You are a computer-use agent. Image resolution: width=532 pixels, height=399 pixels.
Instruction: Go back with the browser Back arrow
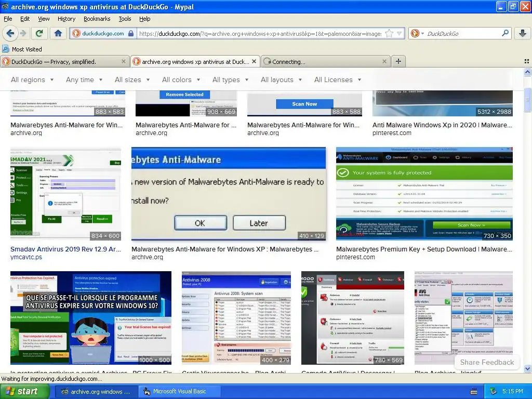(10, 33)
